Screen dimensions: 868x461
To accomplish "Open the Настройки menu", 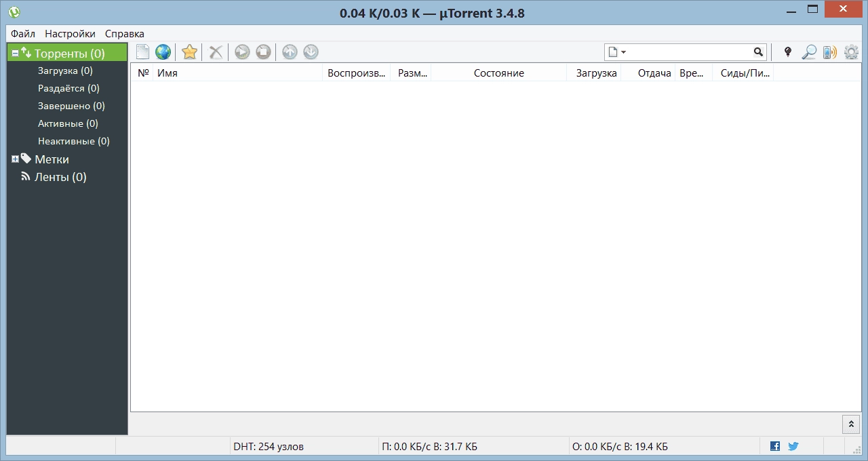I will (x=70, y=33).
